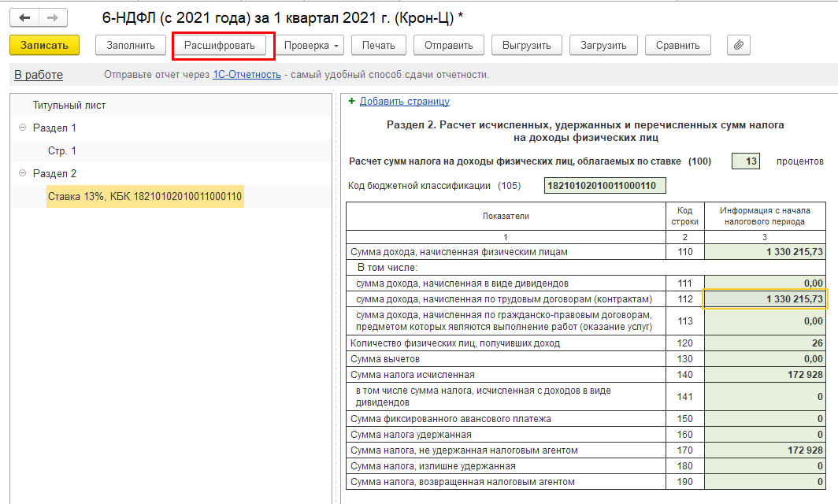Screen dimensions: 838x504
Task: Click the Заполнить button
Action: [131, 46]
